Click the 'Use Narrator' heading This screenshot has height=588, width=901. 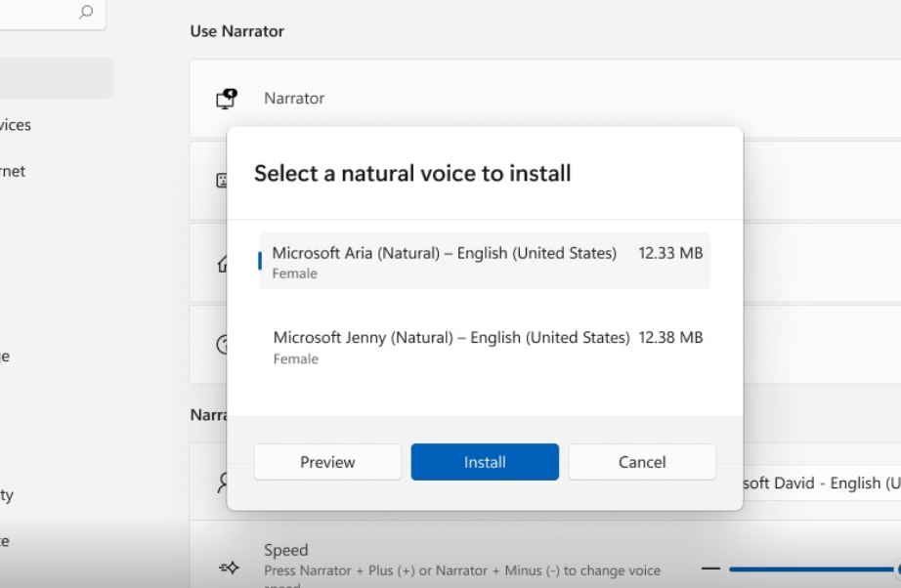tap(236, 31)
